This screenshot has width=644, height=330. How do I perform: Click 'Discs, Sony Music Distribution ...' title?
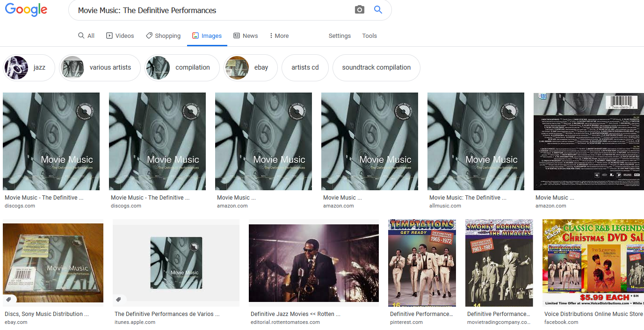(47, 314)
